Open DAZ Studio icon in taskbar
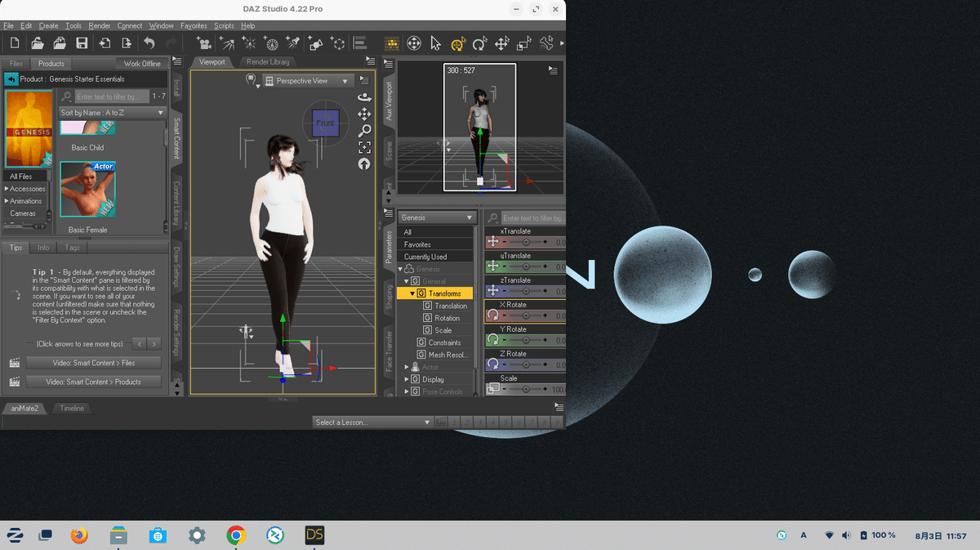 coord(315,535)
